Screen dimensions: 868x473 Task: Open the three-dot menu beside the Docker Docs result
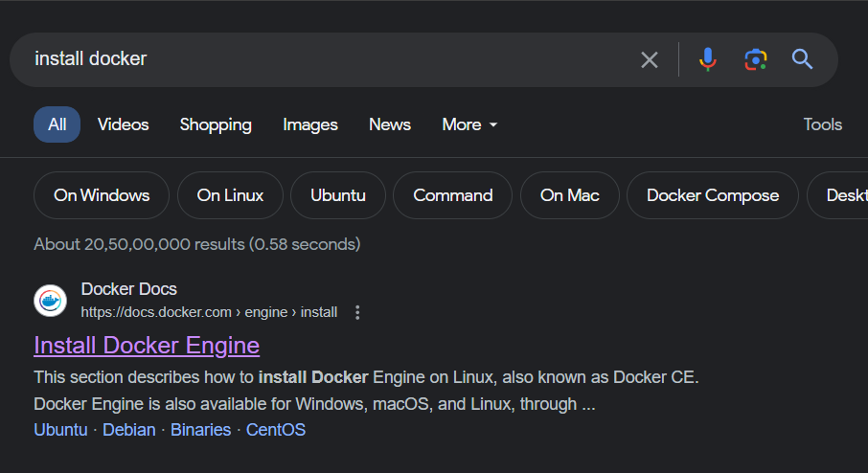[x=357, y=312]
